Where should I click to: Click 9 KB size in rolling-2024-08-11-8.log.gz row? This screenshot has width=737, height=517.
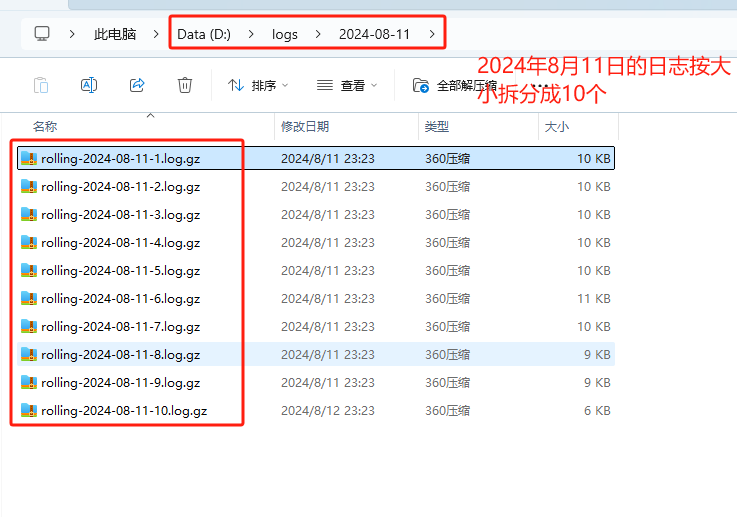click(597, 354)
